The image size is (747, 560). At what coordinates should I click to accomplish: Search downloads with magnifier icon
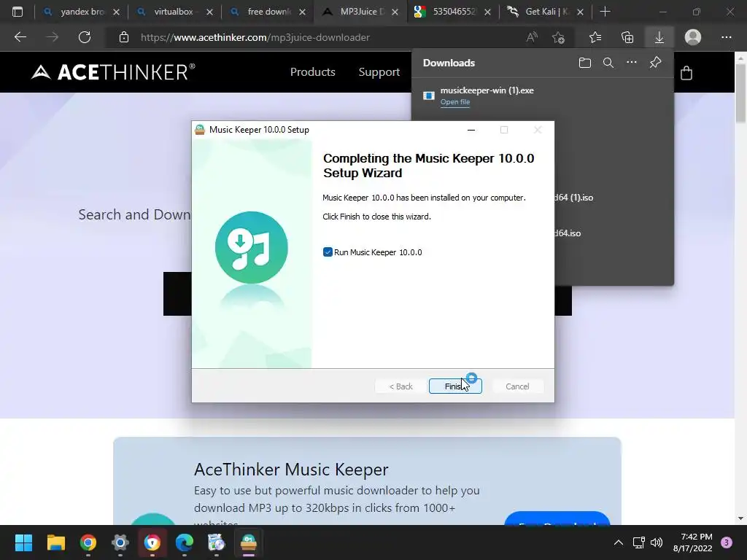pyautogui.click(x=608, y=63)
